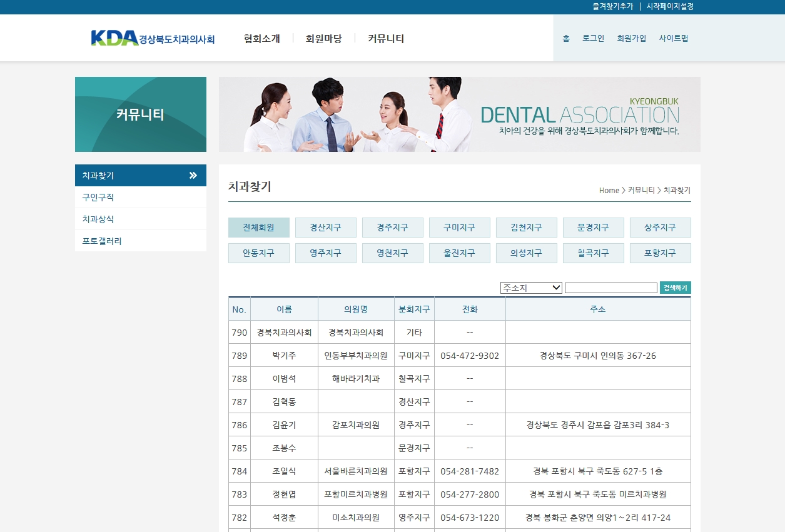Click address 경상북도 경주시 감포읍 감포3리 384-3
785x532 pixels.
coord(598,425)
